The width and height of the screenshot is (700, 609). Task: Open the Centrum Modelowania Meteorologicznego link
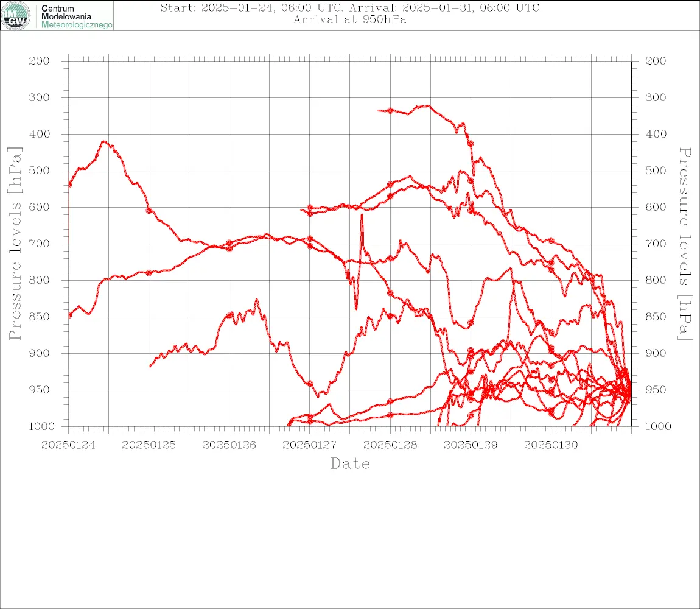point(76,16)
